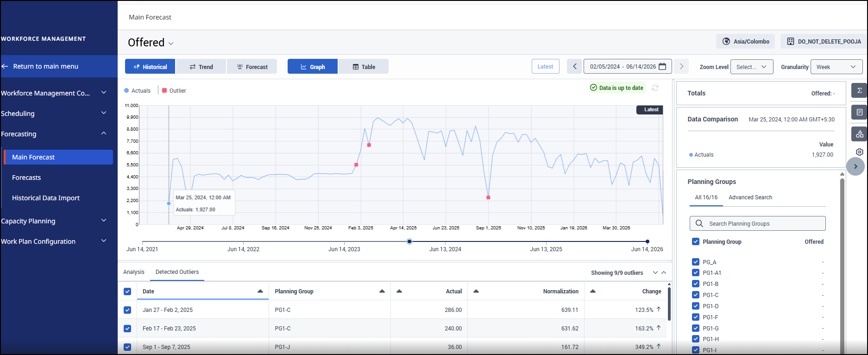Click the data comparison document icon
The width and height of the screenshot is (868, 355).
pyautogui.click(x=859, y=112)
